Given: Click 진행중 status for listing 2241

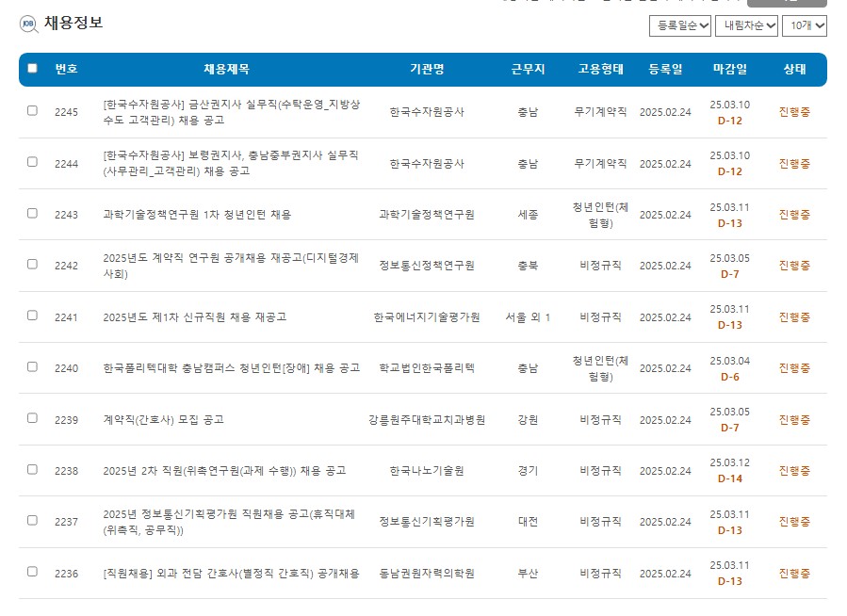Looking at the screenshot, I should (793, 316).
